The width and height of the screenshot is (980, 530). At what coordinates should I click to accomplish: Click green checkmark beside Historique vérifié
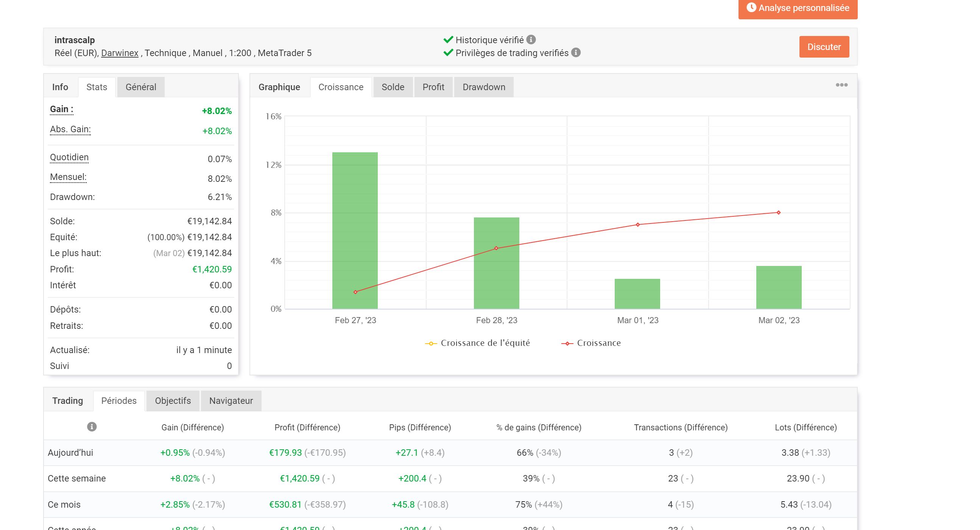coord(448,40)
